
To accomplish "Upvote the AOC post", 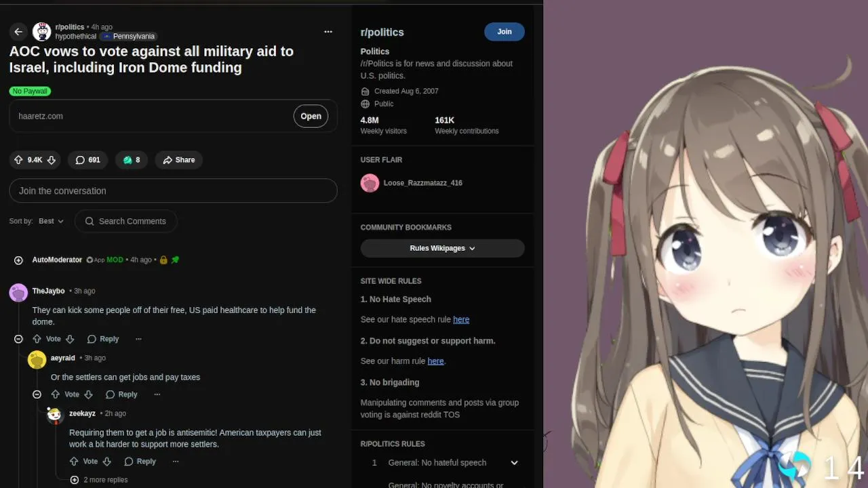I will [18, 160].
